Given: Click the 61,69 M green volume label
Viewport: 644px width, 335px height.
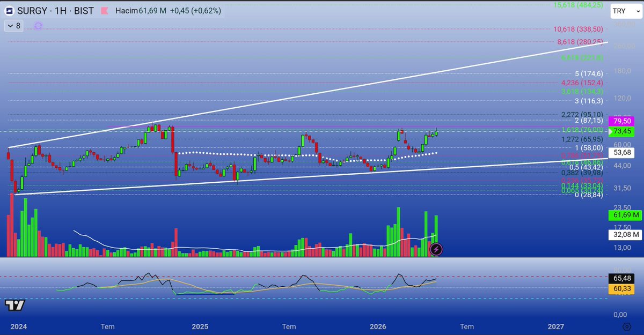Looking at the screenshot, I should click(625, 215).
